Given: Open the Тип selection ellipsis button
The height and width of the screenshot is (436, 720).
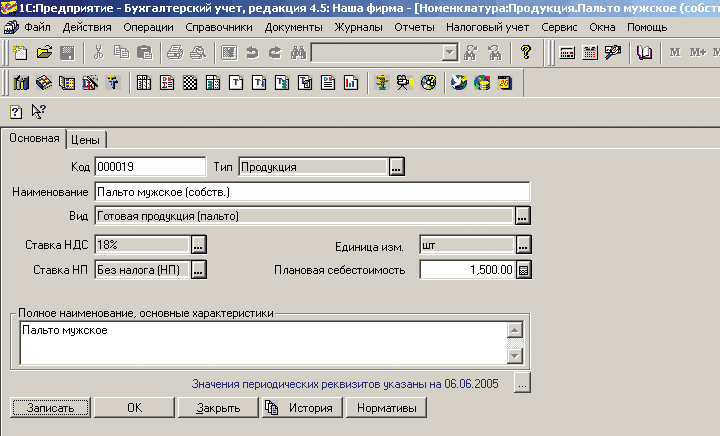Looking at the screenshot, I should tap(396, 166).
